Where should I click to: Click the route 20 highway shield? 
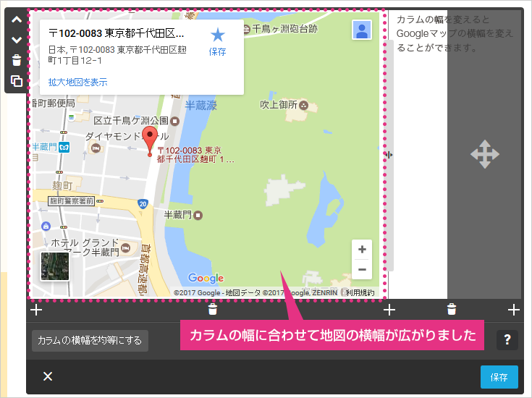click(x=143, y=203)
